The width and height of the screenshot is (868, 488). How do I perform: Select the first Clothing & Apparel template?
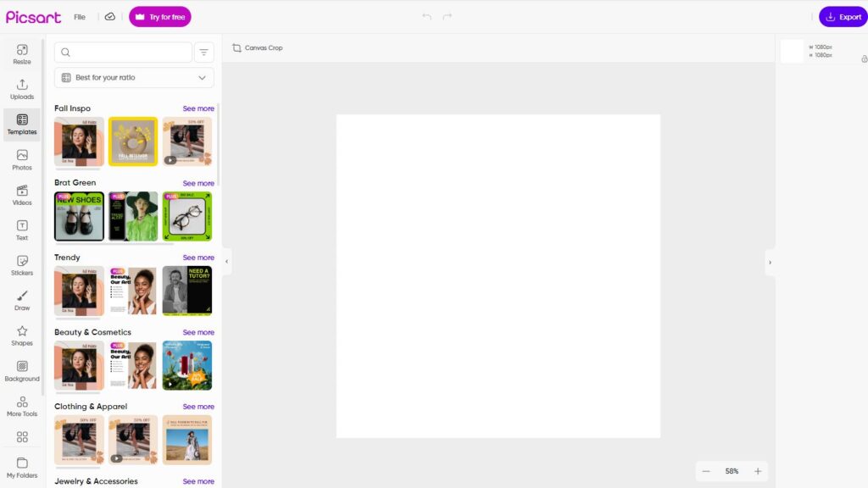click(x=79, y=440)
